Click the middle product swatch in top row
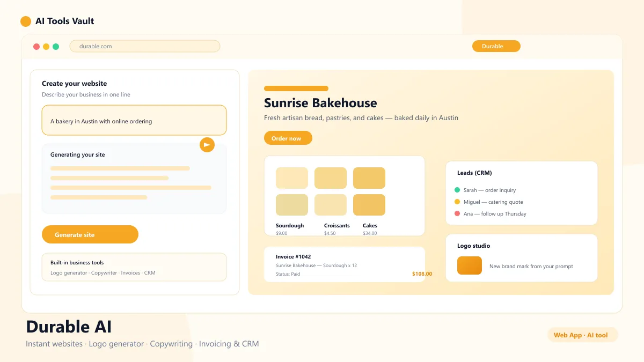Image resolution: width=644 pixels, height=362 pixels. (331, 178)
